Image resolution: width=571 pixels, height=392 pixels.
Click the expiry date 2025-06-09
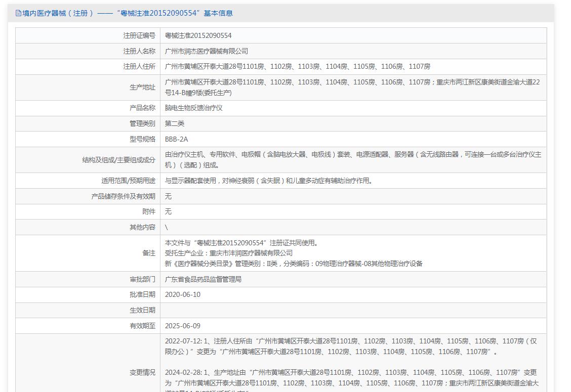coord(183,326)
